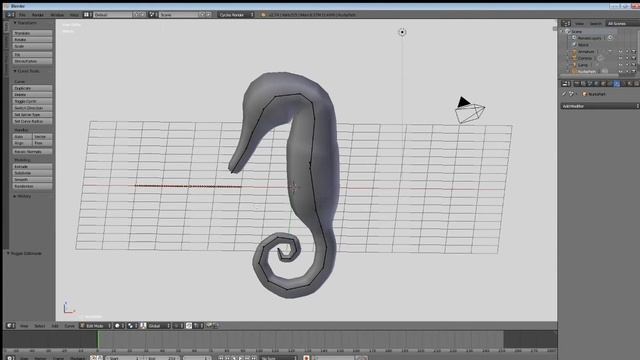The height and width of the screenshot is (360, 640).
Task: Select the Lamp object in outliner
Action: pos(582,65)
